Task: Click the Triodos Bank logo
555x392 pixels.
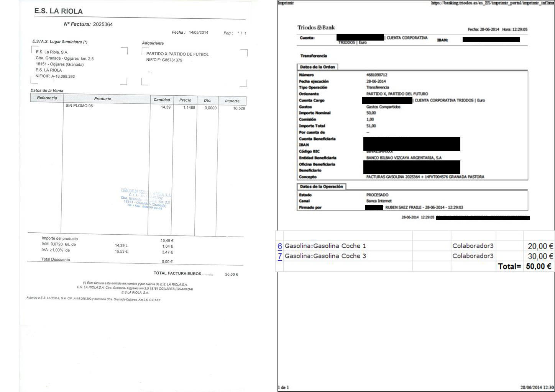Action: (316, 28)
